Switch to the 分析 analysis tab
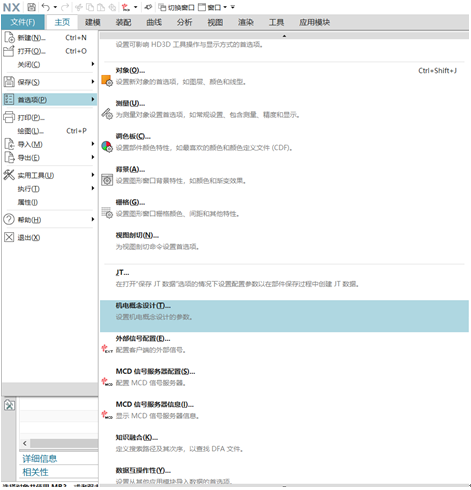471x490 pixels. pyautogui.click(x=184, y=22)
